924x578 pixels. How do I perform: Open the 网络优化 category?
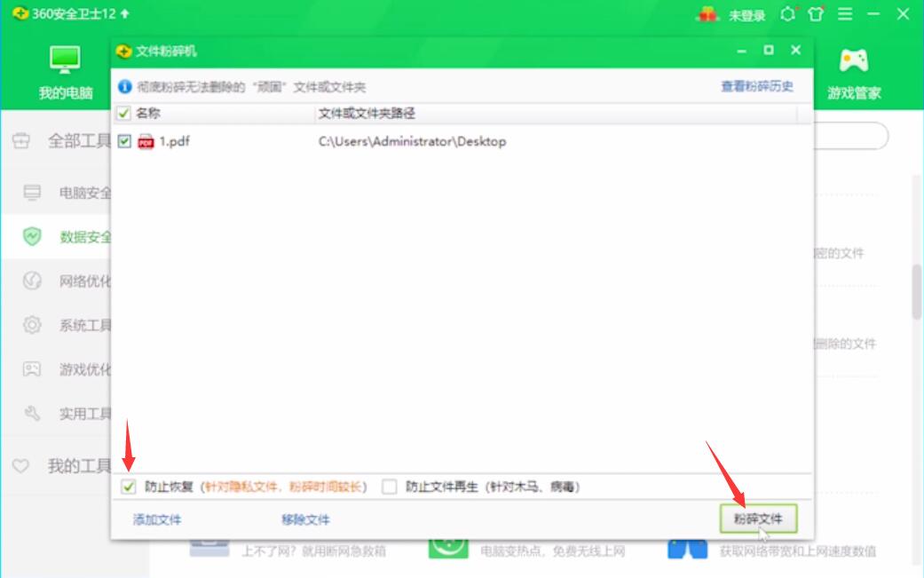(85, 281)
